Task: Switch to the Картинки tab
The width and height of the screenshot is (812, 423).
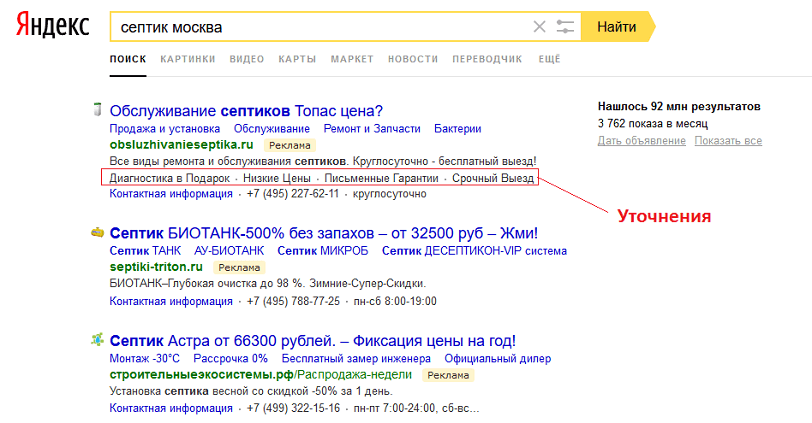Action: 187,60
